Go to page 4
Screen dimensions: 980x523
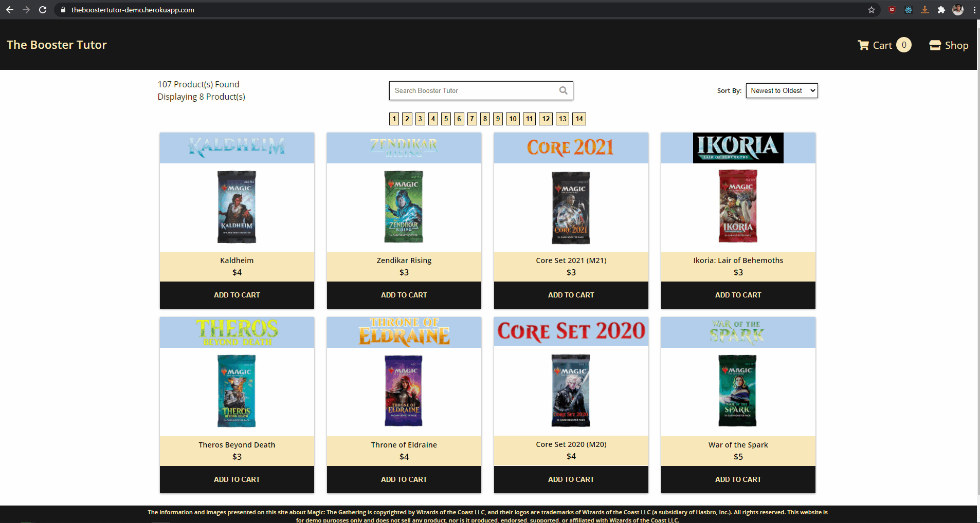[433, 119]
